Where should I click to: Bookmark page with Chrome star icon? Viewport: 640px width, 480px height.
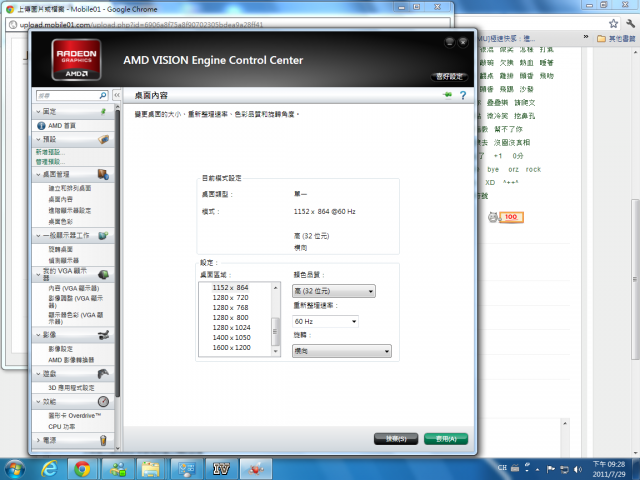coord(613,24)
